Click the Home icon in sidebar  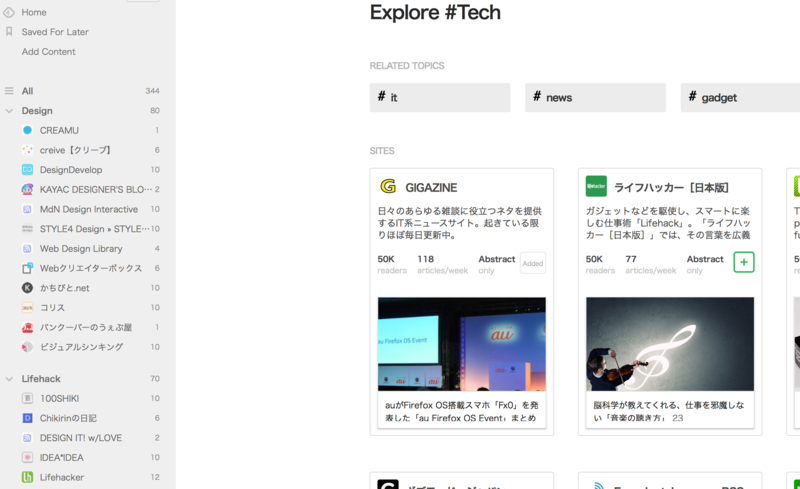(9, 12)
